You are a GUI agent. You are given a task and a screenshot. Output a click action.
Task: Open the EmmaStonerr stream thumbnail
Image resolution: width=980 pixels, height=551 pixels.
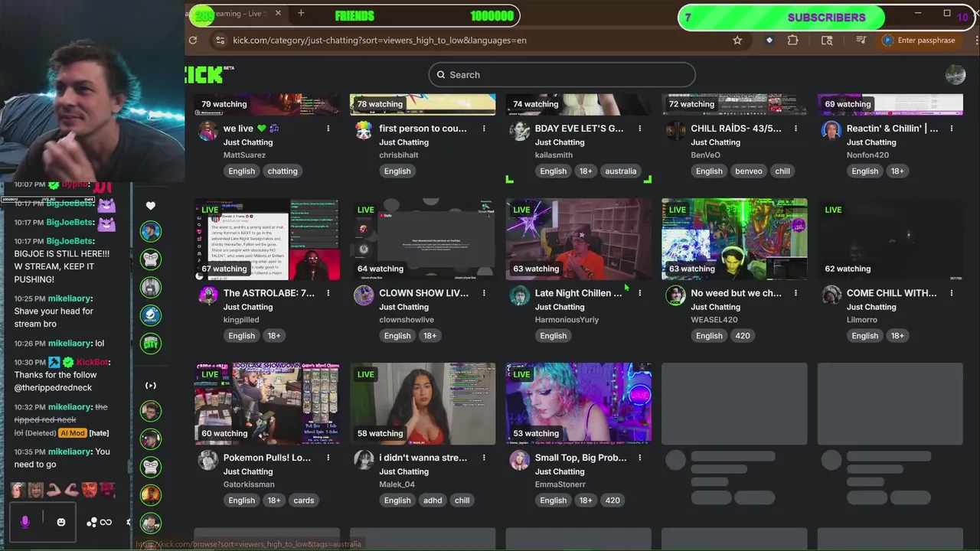[579, 404]
